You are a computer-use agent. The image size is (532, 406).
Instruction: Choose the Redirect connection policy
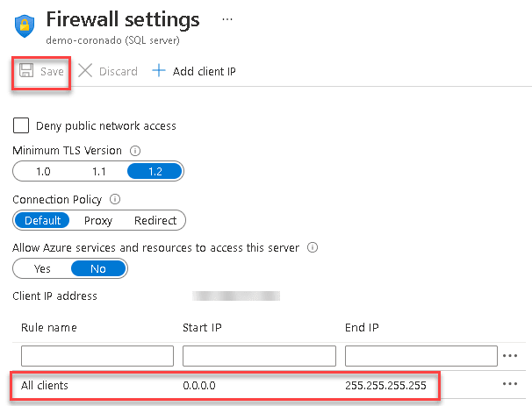tap(155, 220)
